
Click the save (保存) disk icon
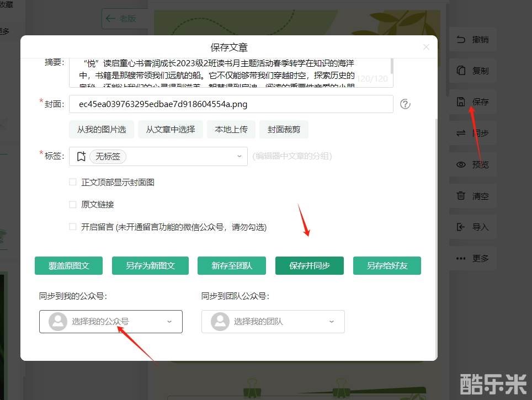(461, 102)
